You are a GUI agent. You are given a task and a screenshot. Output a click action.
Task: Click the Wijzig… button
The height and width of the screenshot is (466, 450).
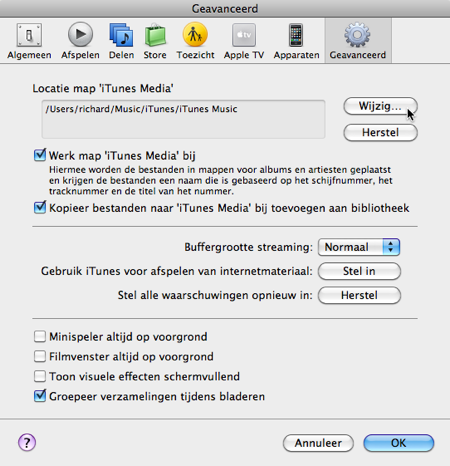(380, 106)
